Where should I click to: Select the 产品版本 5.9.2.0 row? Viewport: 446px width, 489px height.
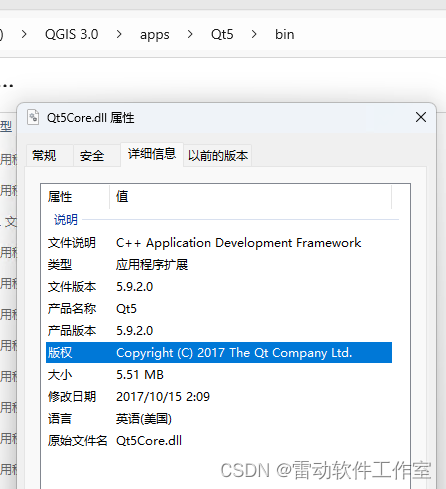tap(219, 331)
